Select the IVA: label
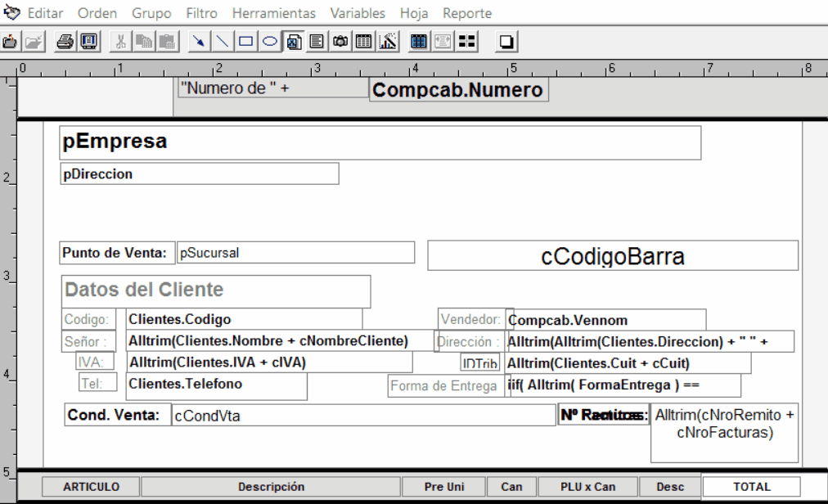The width and height of the screenshot is (828, 504). [x=95, y=362]
